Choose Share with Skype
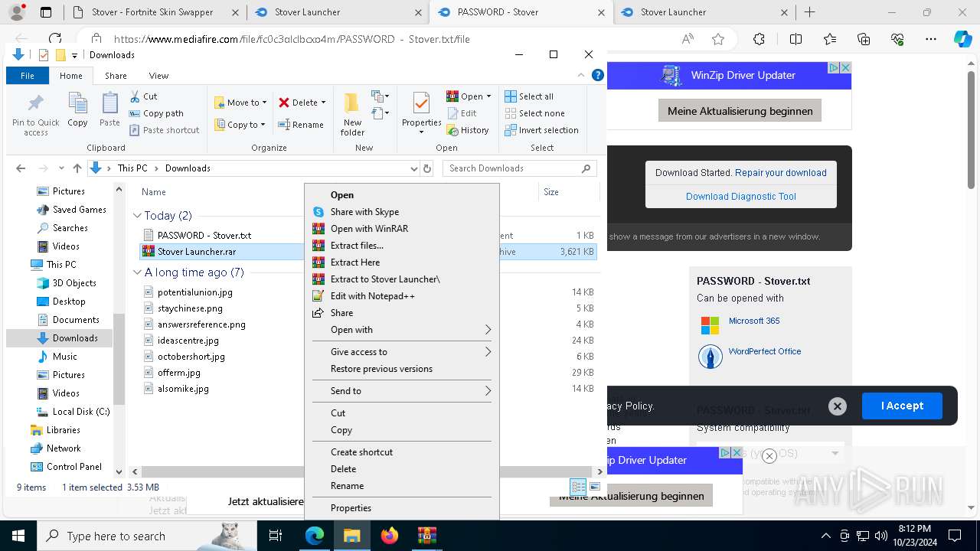Image resolution: width=980 pixels, height=551 pixels. (x=402, y=212)
